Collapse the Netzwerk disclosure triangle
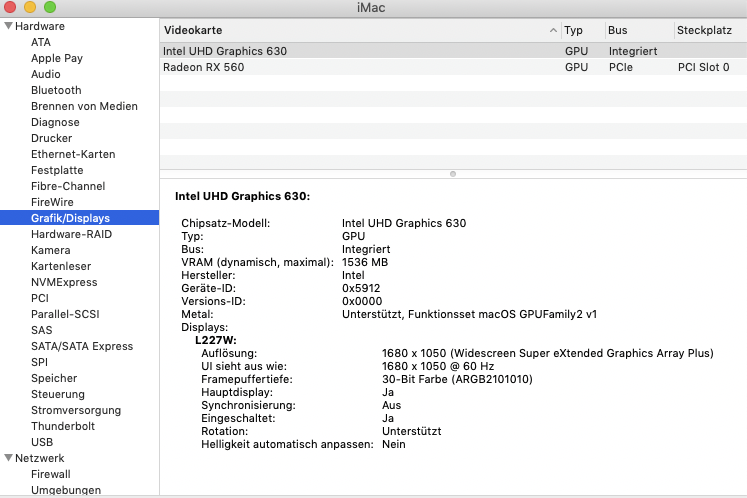This screenshot has width=747, height=498. pos(9,458)
